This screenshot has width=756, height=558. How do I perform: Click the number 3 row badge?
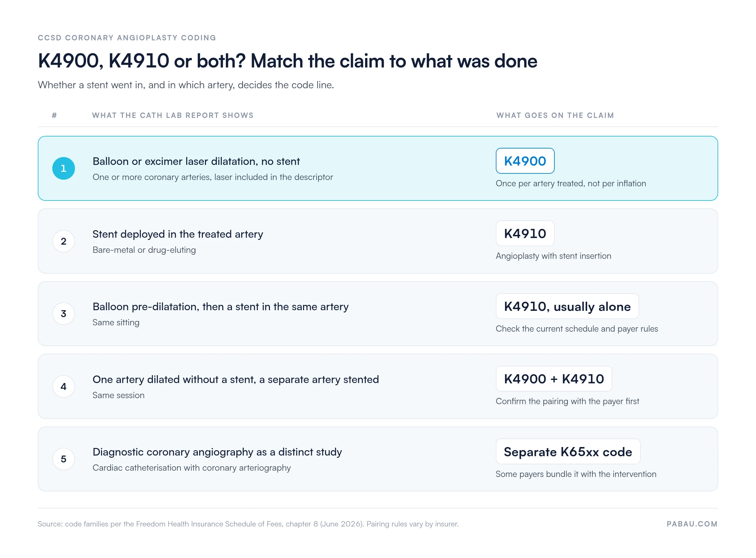[63, 314]
